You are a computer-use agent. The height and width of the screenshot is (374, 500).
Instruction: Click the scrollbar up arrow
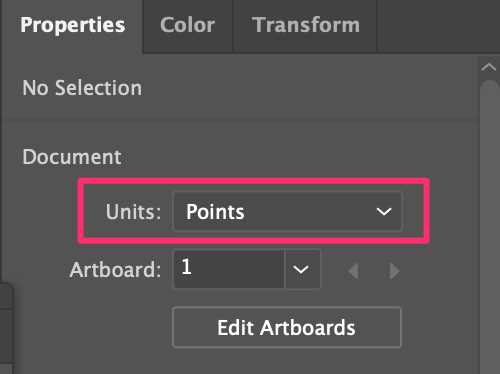pyautogui.click(x=489, y=67)
